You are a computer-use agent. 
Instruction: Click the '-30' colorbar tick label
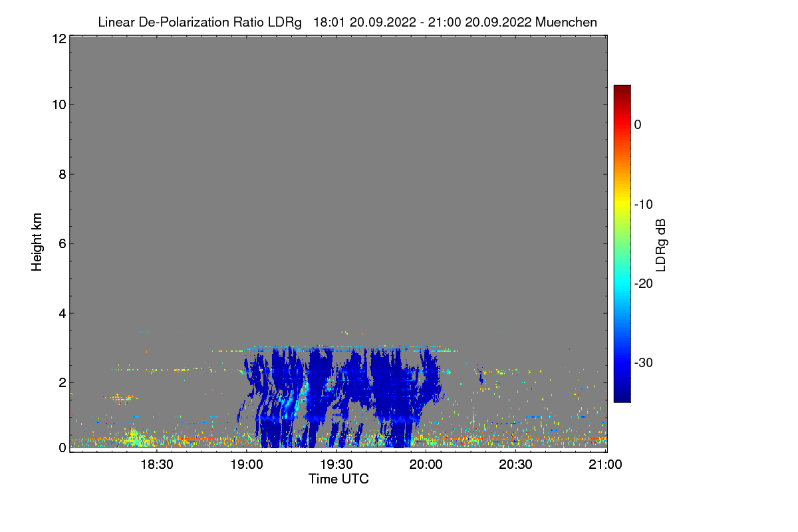coord(644,363)
